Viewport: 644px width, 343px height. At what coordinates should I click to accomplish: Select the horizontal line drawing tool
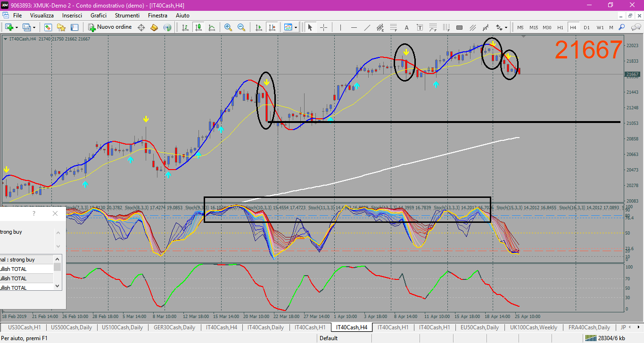tap(354, 27)
